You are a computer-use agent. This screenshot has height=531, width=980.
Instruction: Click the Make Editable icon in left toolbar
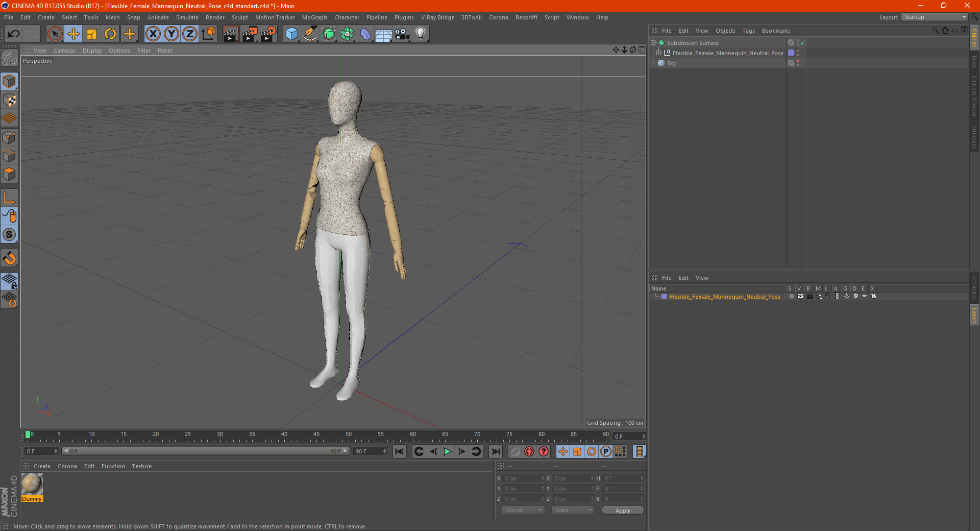(9, 58)
